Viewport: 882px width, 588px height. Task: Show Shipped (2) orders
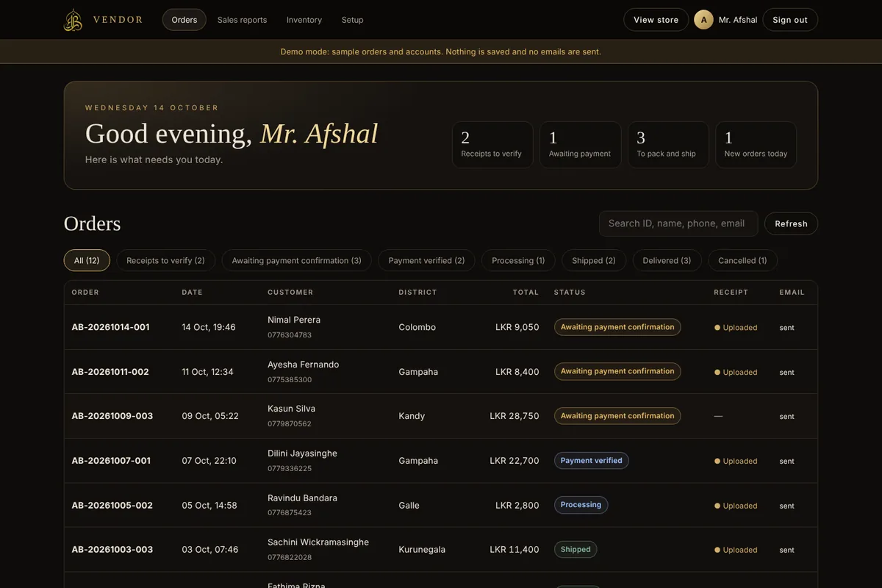pyautogui.click(x=594, y=260)
